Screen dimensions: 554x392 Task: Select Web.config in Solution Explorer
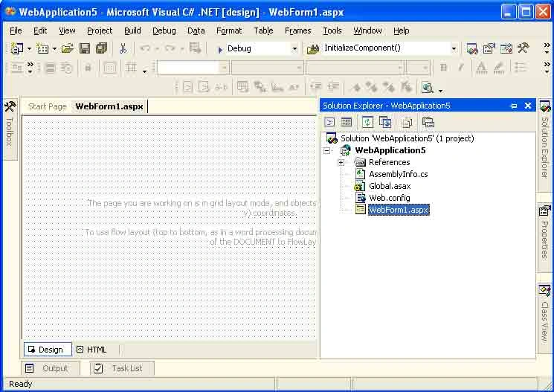click(x=390, y=198)
